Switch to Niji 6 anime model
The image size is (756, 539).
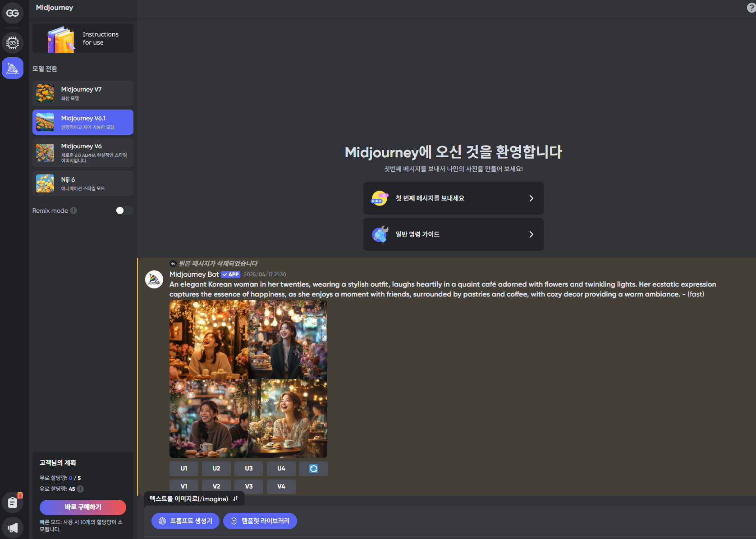coord(83,183)
